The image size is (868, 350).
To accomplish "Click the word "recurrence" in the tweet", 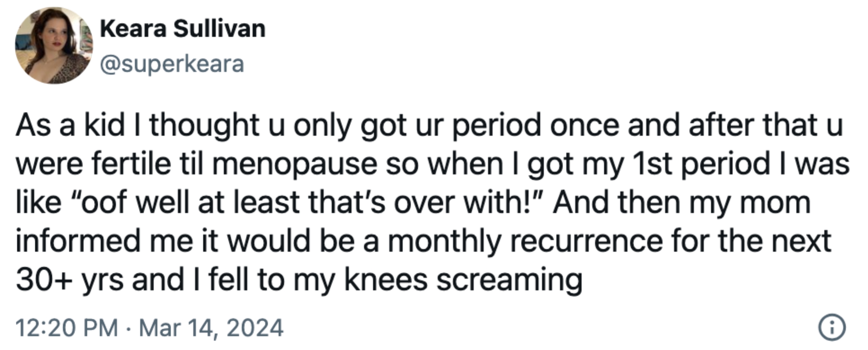I will [x=587, y=242].
